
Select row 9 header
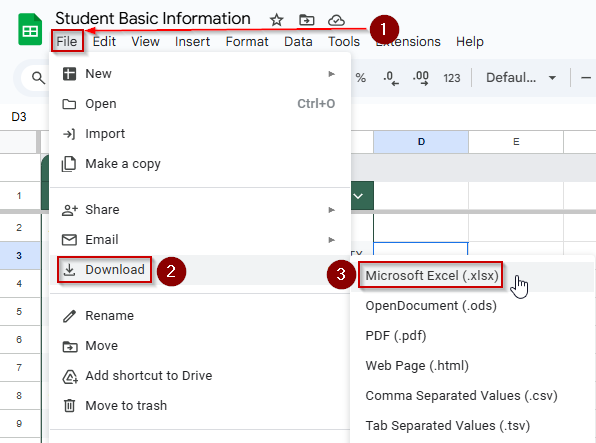(x=19, y=424)
